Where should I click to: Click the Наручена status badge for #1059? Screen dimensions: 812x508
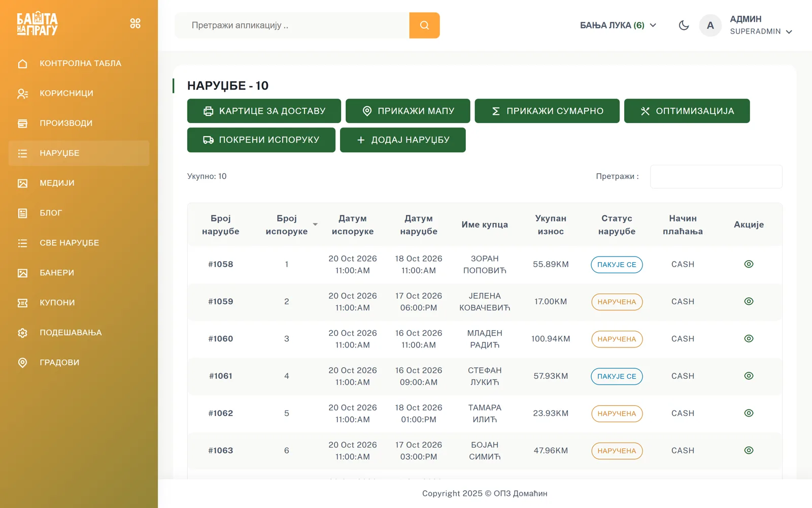tap(617, 302)
